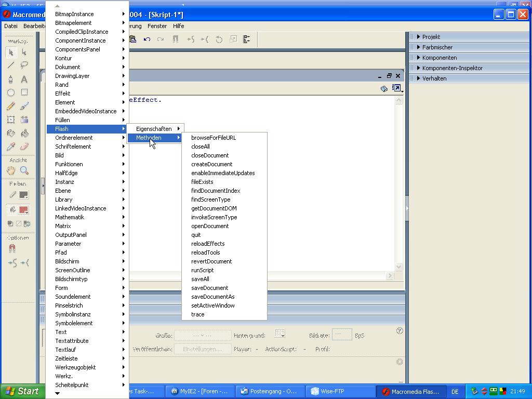
Task: Select the Lasso tool
Action: click(24, 65)
